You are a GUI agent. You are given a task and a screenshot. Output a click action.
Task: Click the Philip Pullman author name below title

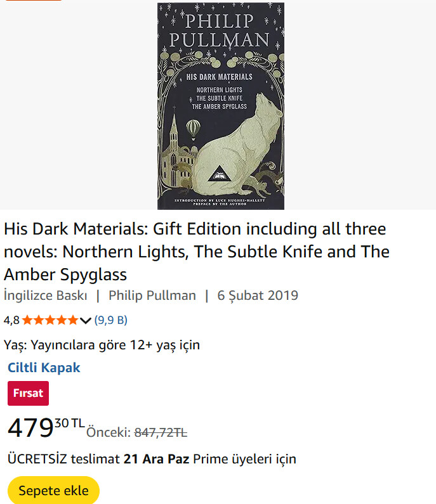pos(152,295)
